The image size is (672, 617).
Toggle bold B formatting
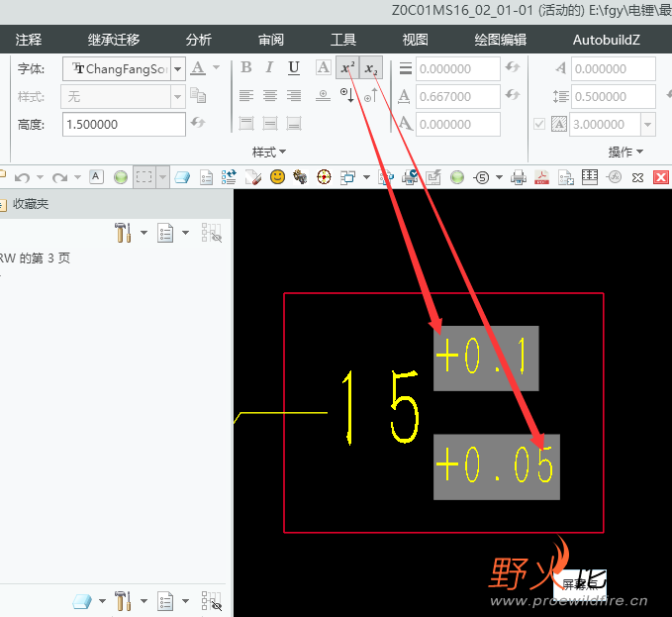click(x=246, y=67)
